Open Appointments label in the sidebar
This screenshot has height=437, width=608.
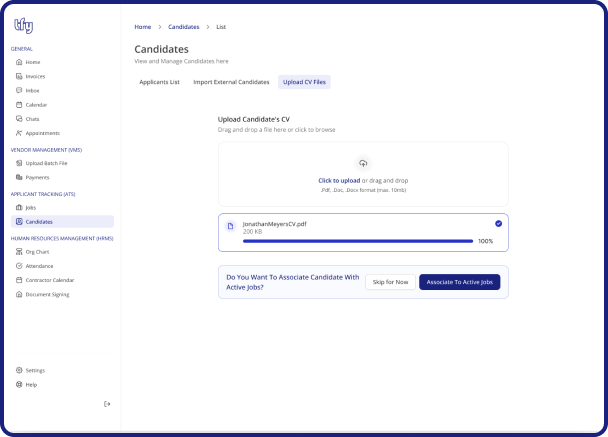click(43, 133)
